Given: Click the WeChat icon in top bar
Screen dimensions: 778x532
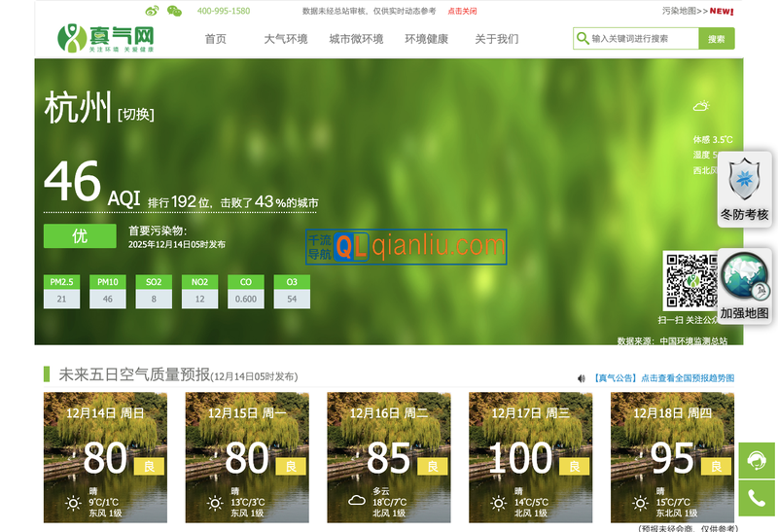Looking at the screenshot, I should click(174, 11).
